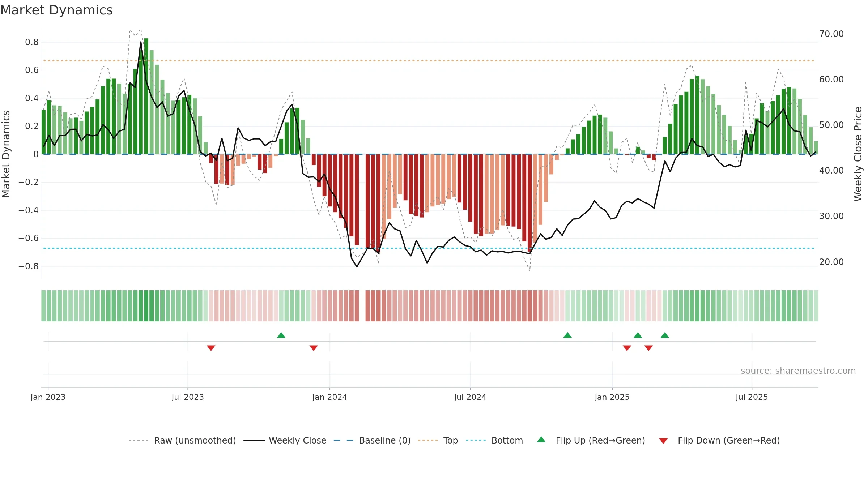Viewport: 868px width, 488px height.
Task: Click the Flip Up (Red→Green) legend label
Action: tap(600, 440)
